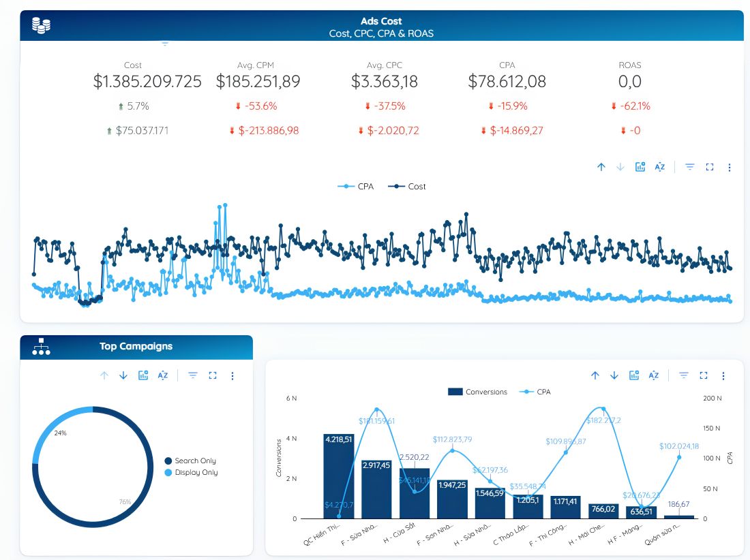
Task: Click the QC Hiển Thị axis label
Action: pos(321,534)
